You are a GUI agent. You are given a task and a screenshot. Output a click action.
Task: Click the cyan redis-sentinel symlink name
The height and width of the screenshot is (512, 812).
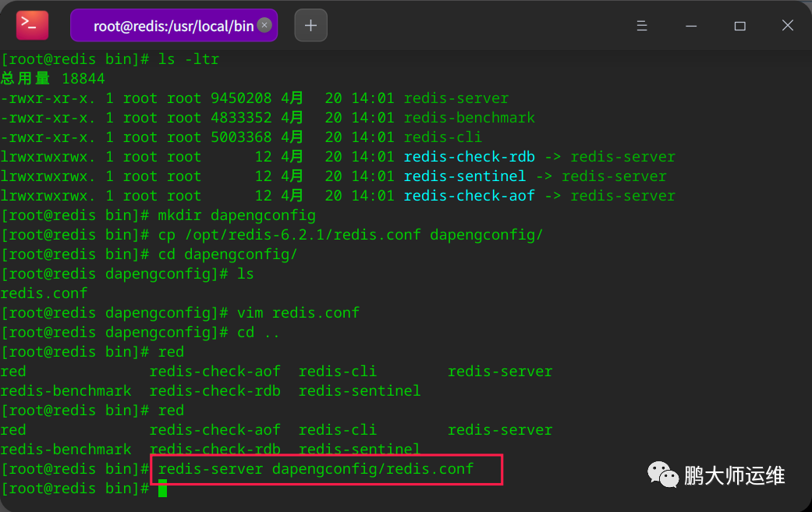(465, 176)
